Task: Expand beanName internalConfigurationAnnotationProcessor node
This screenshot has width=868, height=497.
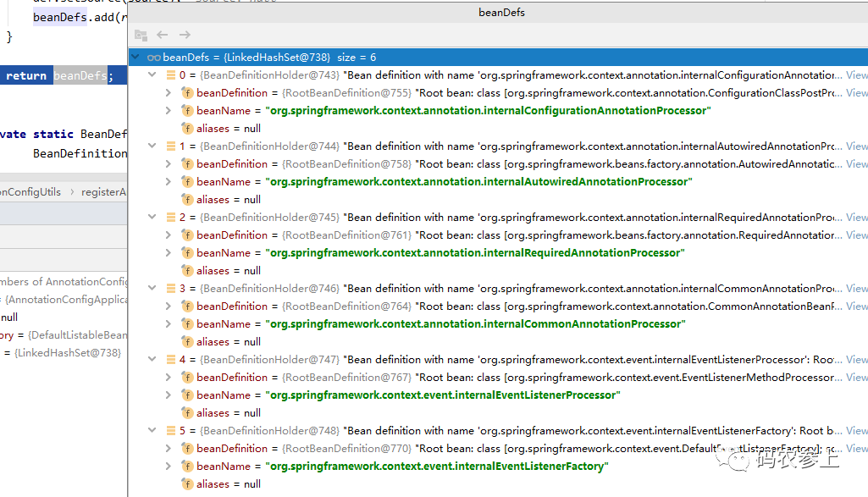Action: 169,111
